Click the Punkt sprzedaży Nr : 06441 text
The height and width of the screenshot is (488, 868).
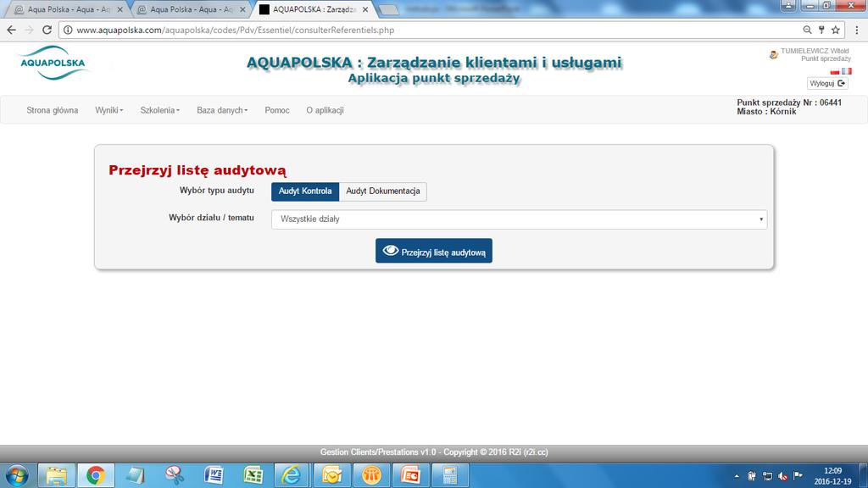click(x=789, y=103)
